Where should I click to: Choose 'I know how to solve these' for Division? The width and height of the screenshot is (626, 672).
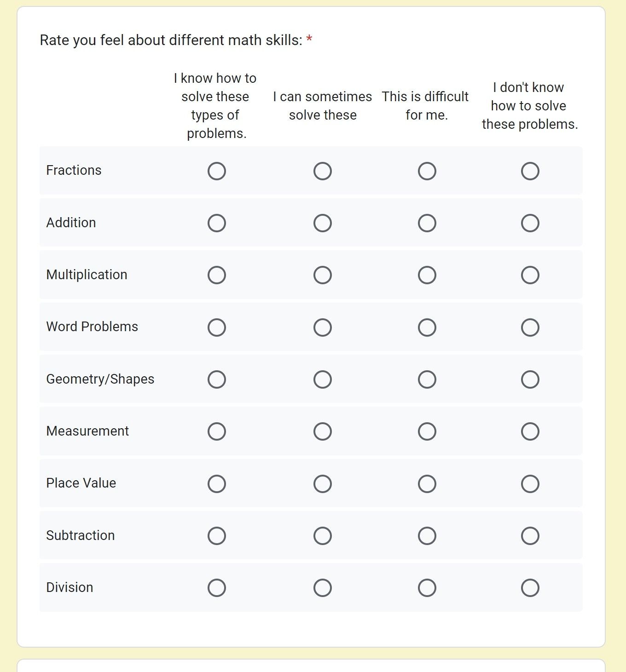tap(216, 587)
